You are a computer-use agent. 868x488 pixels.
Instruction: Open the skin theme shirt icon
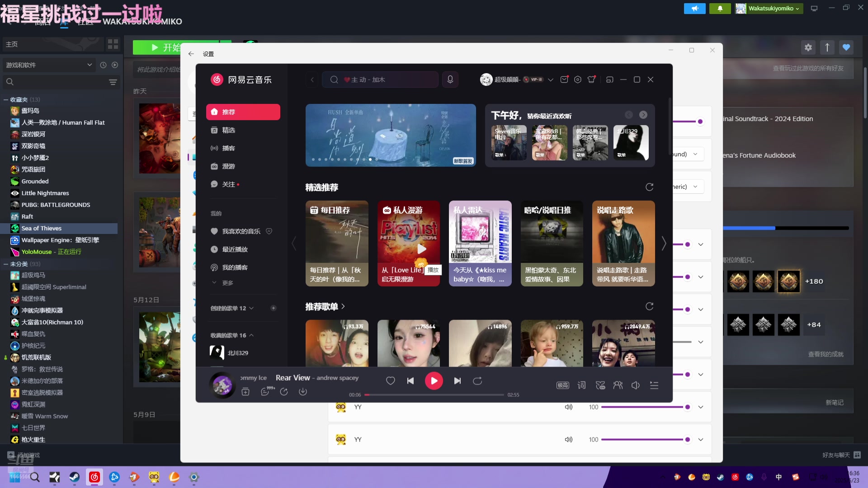pyautogui.click(x=591, y=80)
